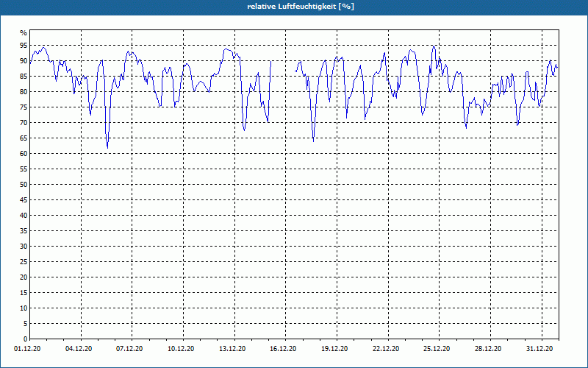The width and height of the screenshot is (588, 368).
Task: Select the date label 28.12.20
Action: point(488,349)
